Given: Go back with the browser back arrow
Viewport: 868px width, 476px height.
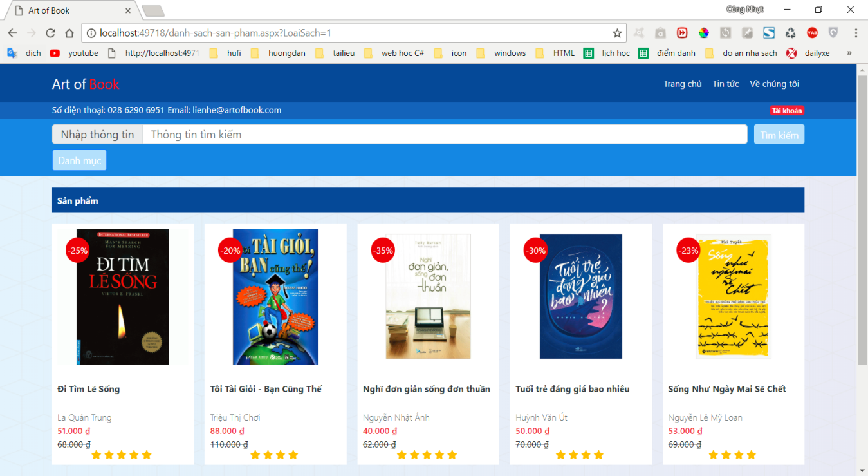Looking at the screenshot, I should pos(12,33).
